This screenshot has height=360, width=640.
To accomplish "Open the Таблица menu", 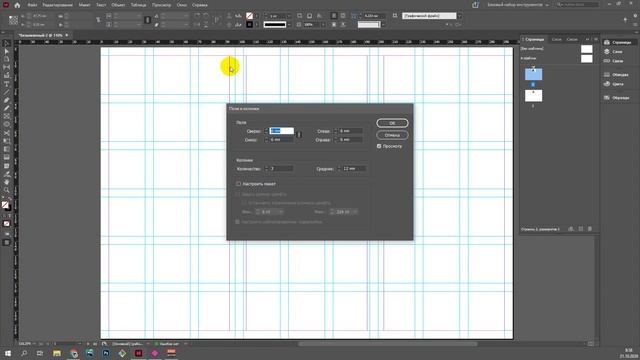I will [138, 5].
